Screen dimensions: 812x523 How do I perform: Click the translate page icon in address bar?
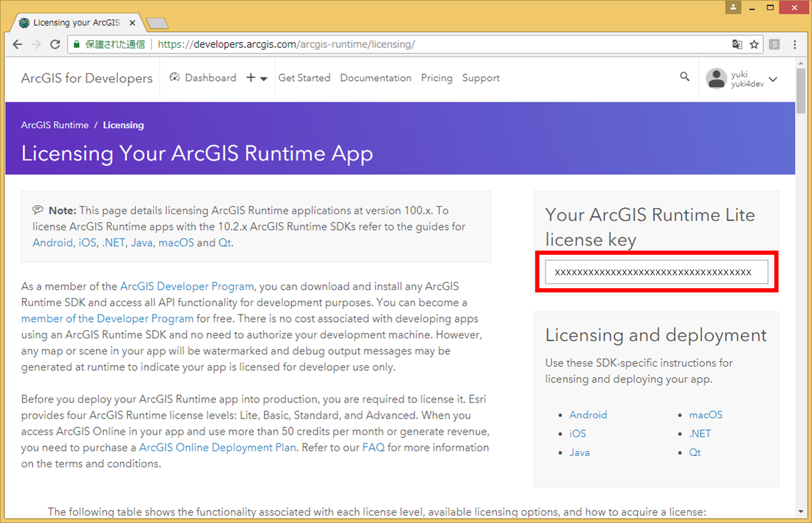click(737, 45)
